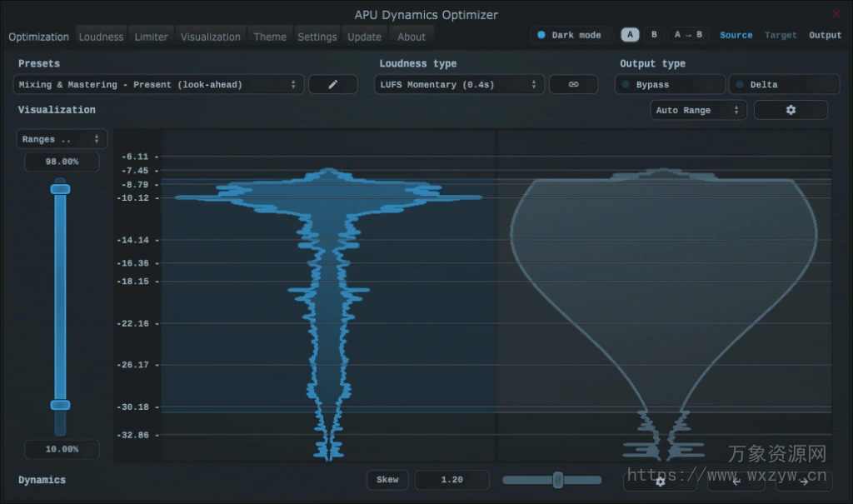The height and width of the screenshot is (504, 853).
Task: Show the Target display view
Action: tap(781, 35)
